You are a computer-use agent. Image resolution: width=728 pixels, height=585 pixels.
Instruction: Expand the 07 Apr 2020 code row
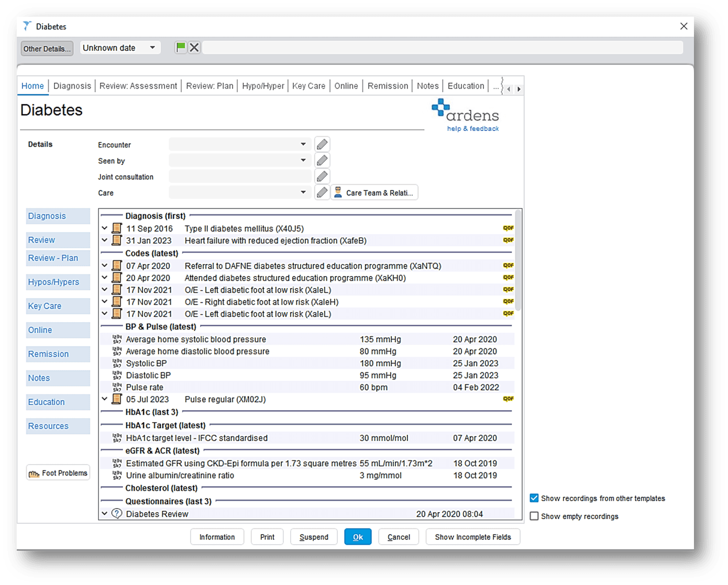pyautogui.click(x=104, y=266)
